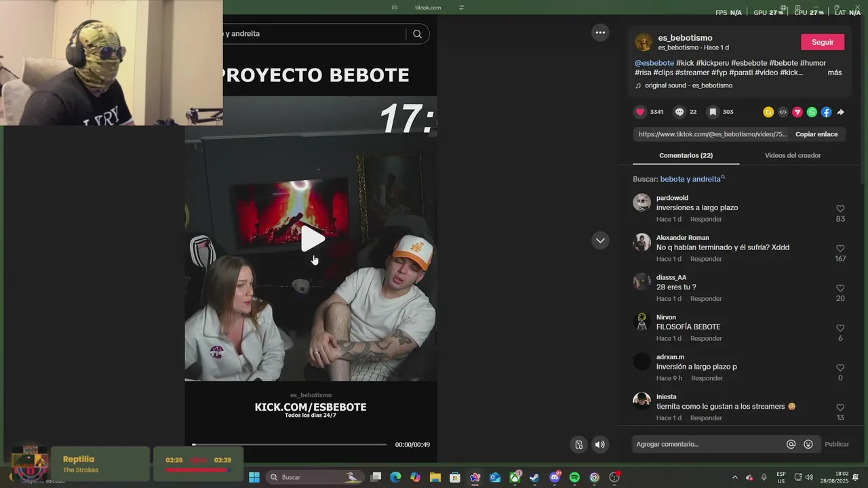The image size is (868, 488).
Task: Open Task View on the taskbar
Action: click(x=376, y=477)
